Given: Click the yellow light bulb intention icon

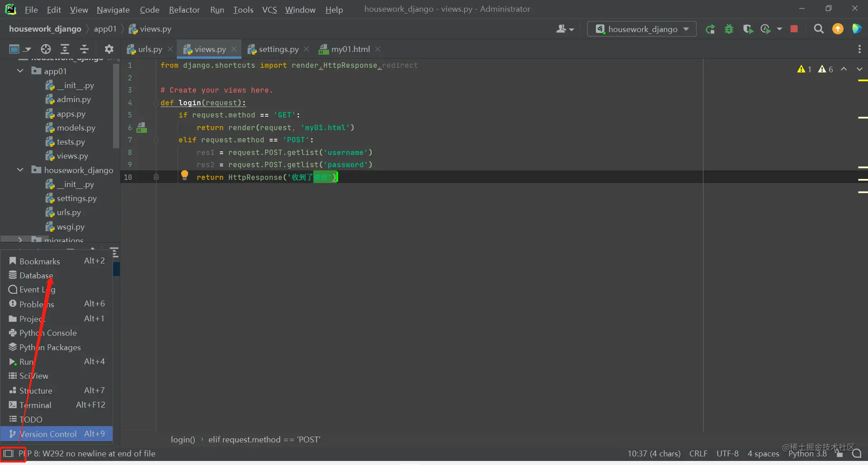Looking at the screenshot, I should click(x=184, y=175).
